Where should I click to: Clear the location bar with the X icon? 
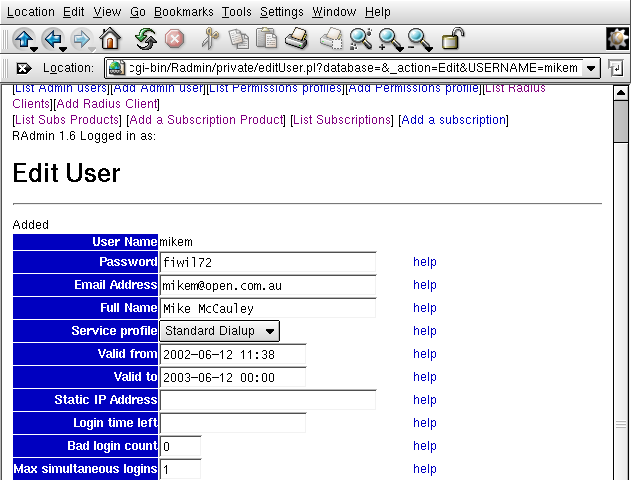24,68
